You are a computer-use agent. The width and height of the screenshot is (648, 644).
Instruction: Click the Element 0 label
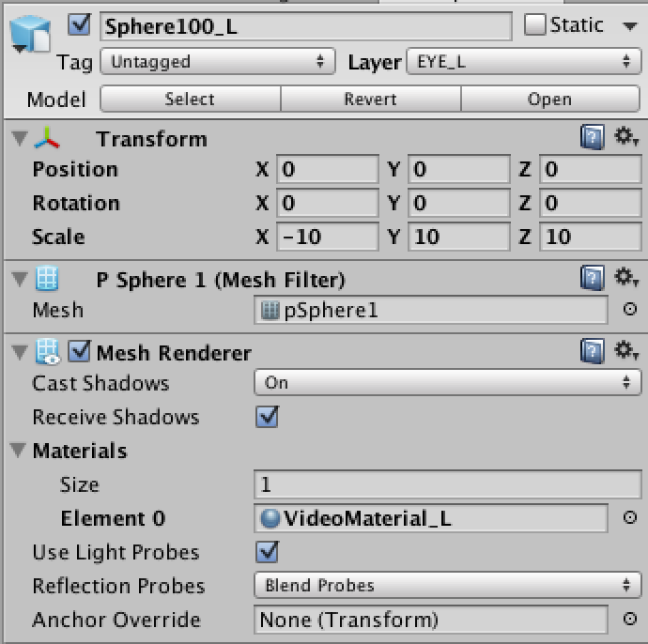[113, 518]
